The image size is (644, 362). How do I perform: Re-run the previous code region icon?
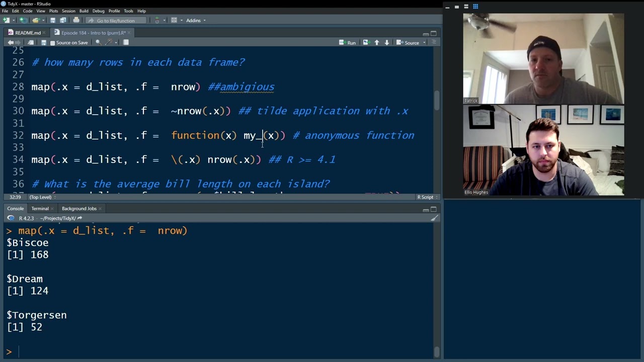366,43
